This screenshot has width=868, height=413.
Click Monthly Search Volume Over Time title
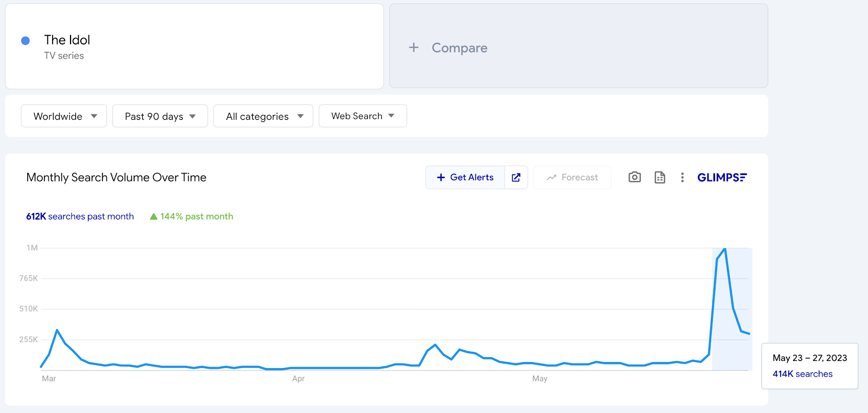click(x=116, y=177)
